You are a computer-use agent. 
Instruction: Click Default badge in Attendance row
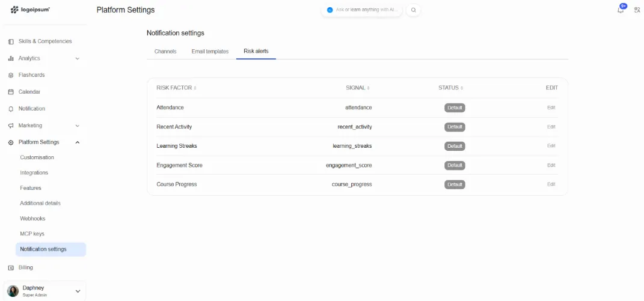455,108
